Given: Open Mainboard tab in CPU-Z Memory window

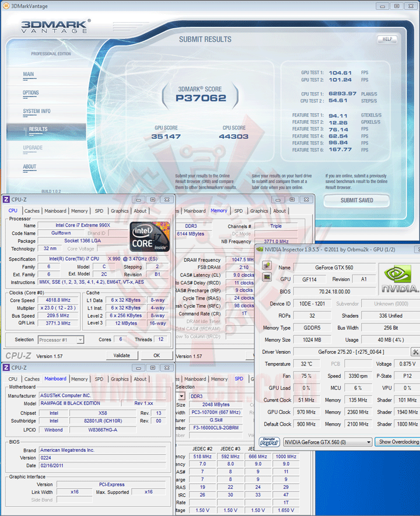Looking at the screenshot, I should (x=194, y=211).
